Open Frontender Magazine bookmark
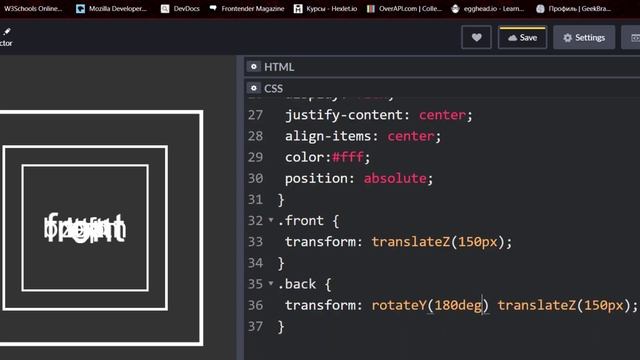This screenshot has height=360, width=640. [247, 9]
